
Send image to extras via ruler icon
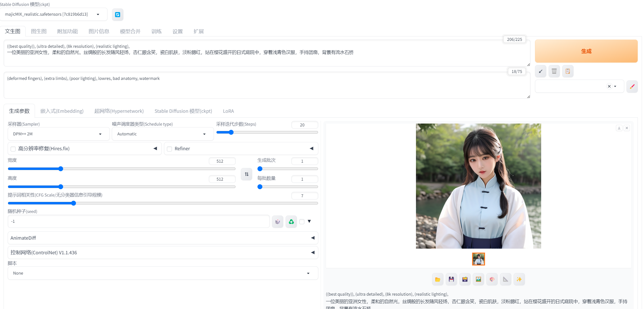[505, 279]
